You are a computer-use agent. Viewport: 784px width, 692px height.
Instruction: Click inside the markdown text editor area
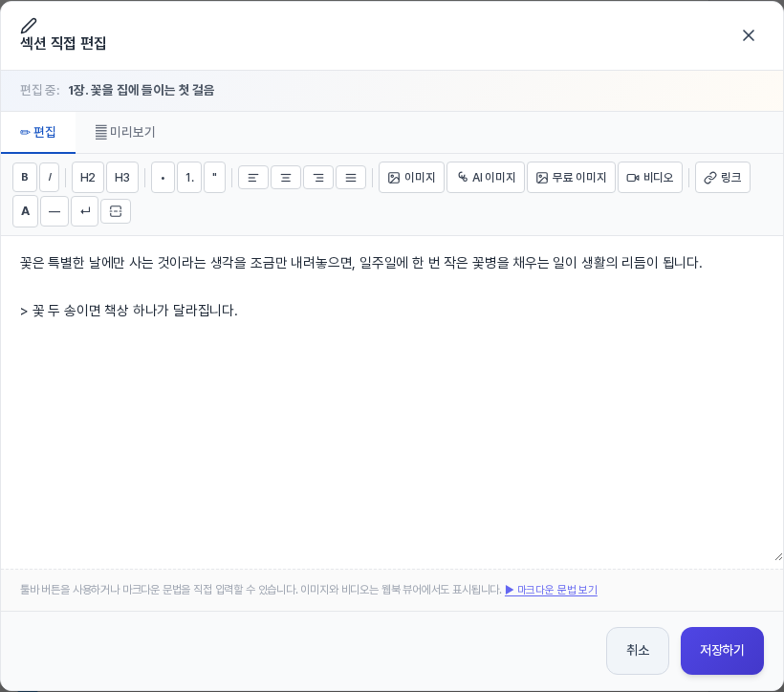pyautogui.click(x=392, y=402)
